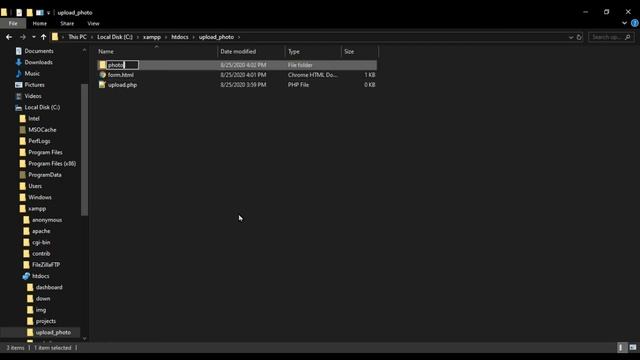The width and height of the screenshot is (640, 360).
Task: Click the photo folder rename text field
Action: (122, 65)
